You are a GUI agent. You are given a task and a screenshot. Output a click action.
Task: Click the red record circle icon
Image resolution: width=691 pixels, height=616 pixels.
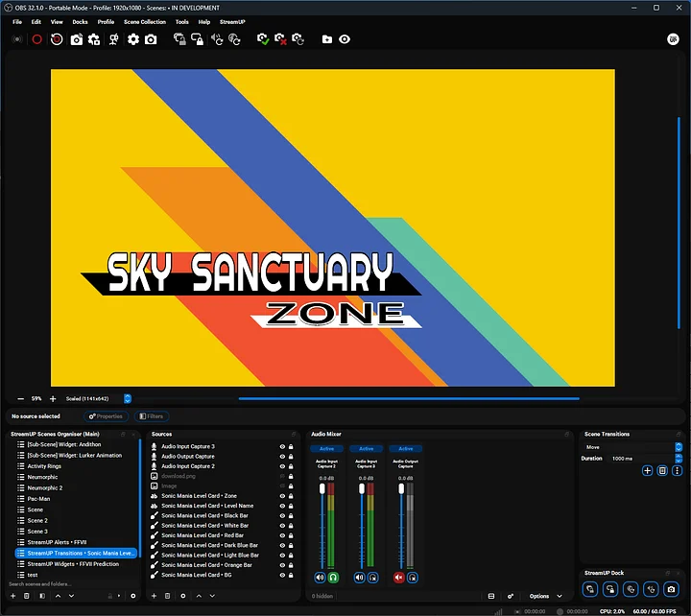point(37,39)
